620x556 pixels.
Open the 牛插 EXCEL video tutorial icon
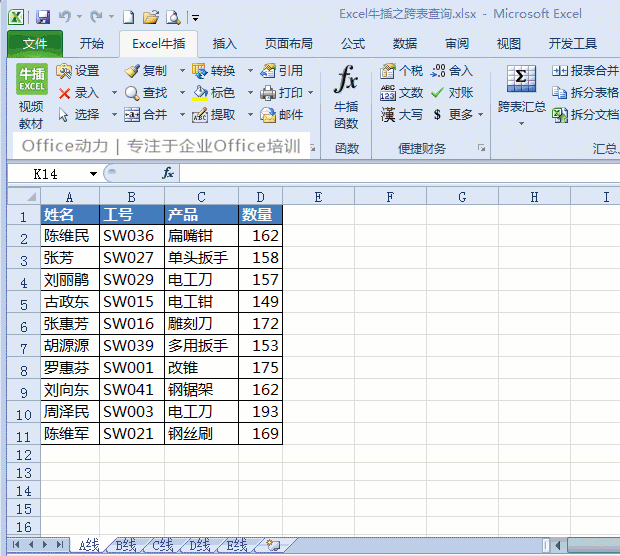[x=32, y=79]
